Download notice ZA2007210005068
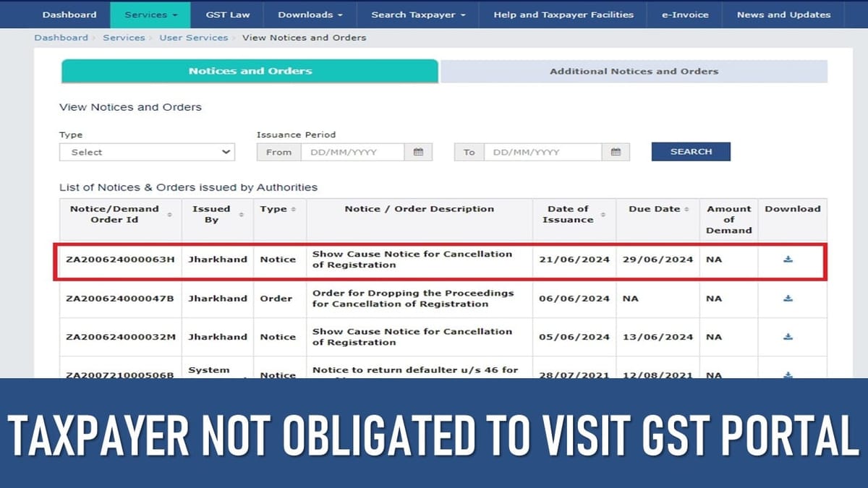Image resolution: width=868 pixels, height=488 pixels. click(789, 374)
